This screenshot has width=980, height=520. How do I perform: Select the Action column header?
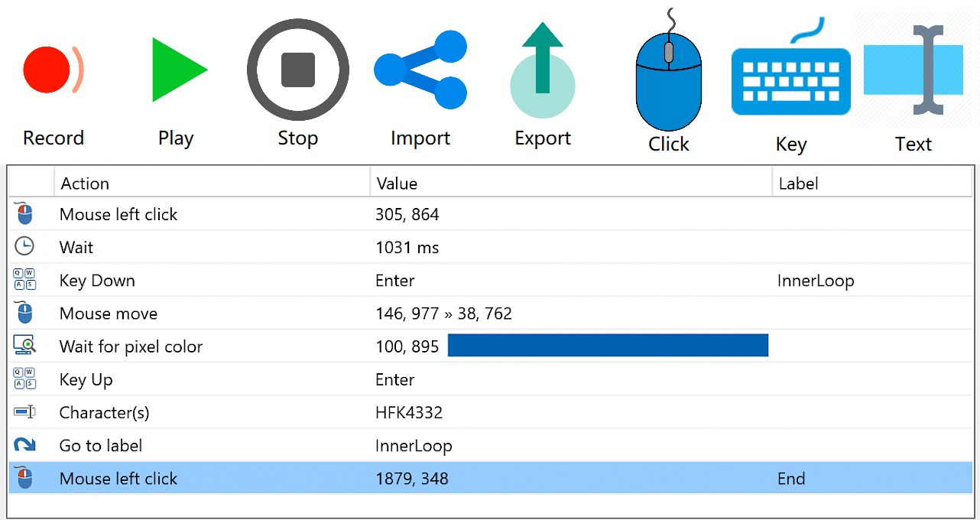(212, 184)
